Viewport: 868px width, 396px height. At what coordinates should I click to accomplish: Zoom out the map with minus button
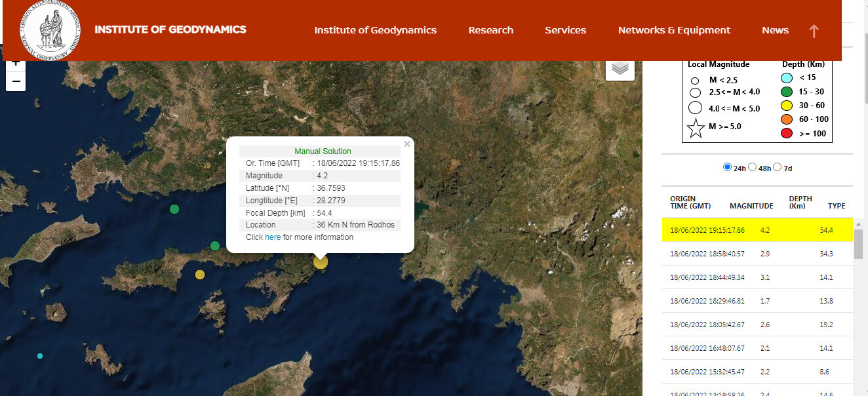16,82
